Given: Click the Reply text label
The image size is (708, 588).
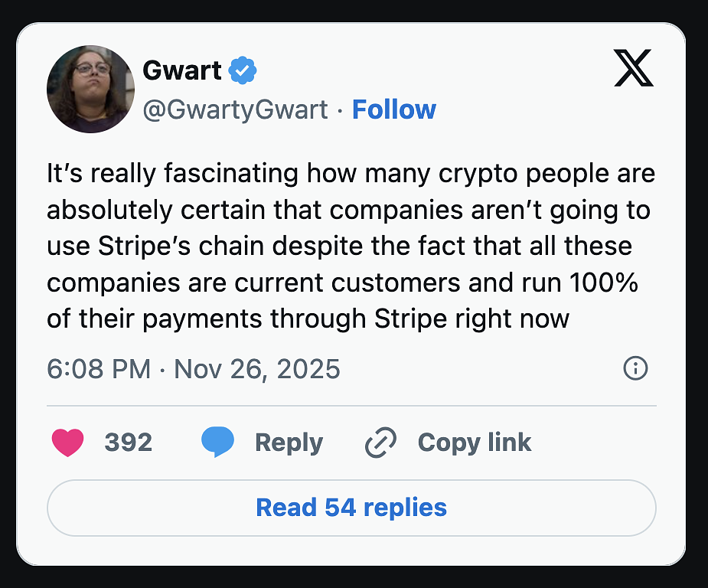Looking at the screenshot, I should [289, 443].
